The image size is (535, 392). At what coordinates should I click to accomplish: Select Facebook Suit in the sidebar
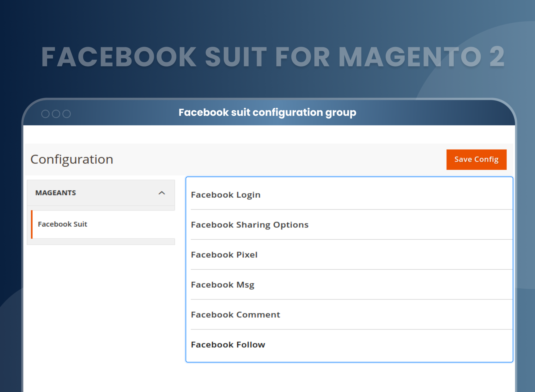click(62, 224)
